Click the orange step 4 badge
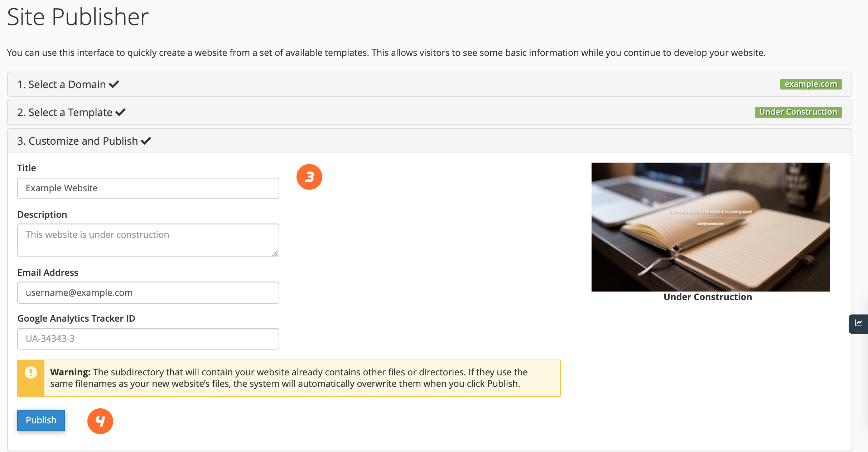The height and width of the screenshot is (452, 868). coord(100,421)
